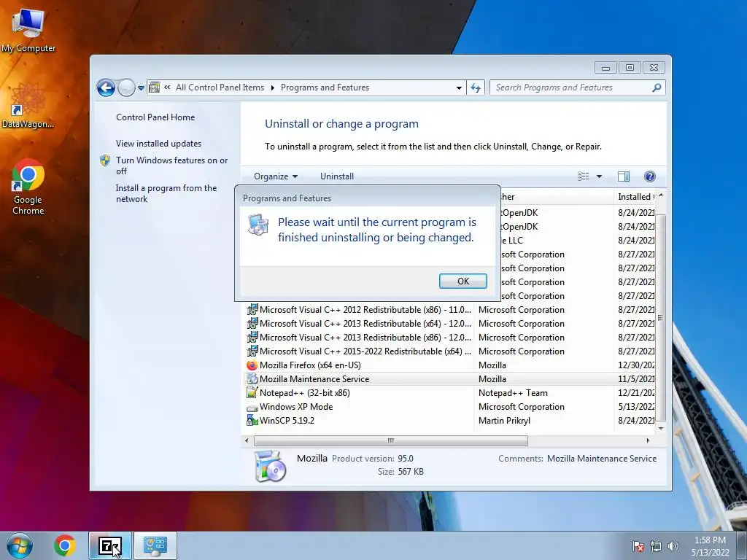
Task: Open the address bar history dropdown
Action: click(x=459, y=88)
